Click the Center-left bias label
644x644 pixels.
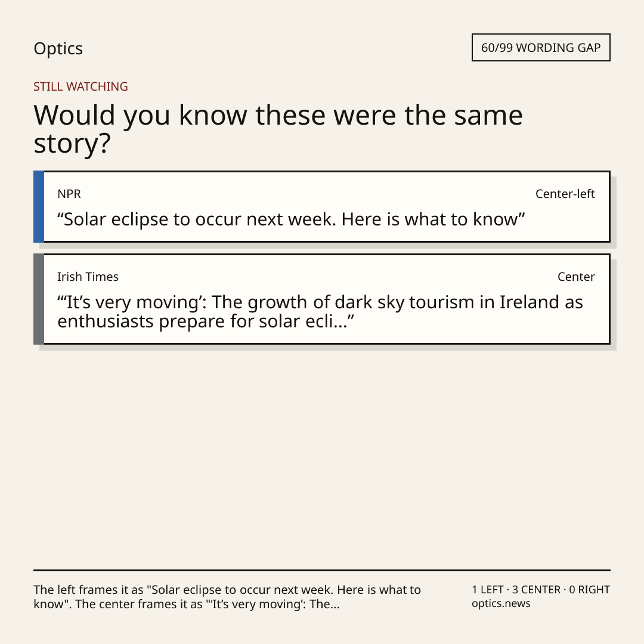pyautogui.click(x=565, y=194)
